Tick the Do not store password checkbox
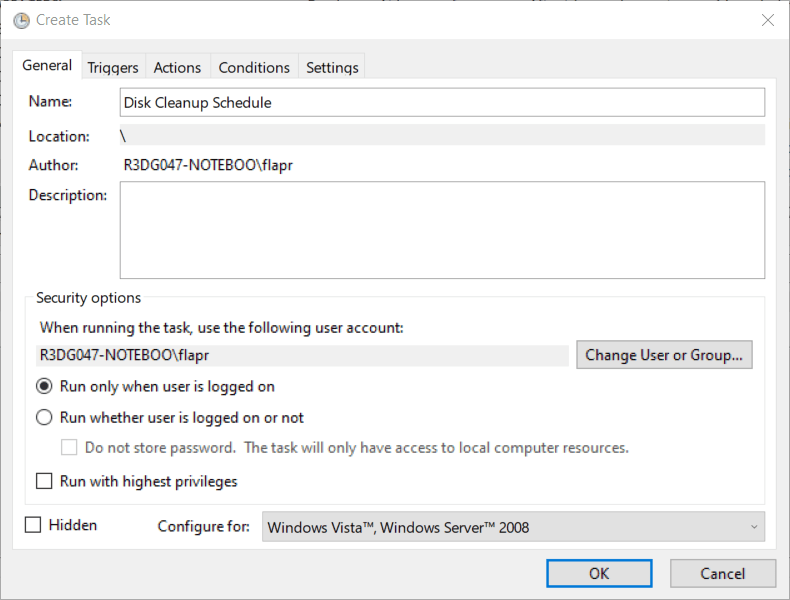This screenshot has width=790, height=600. 69,448
